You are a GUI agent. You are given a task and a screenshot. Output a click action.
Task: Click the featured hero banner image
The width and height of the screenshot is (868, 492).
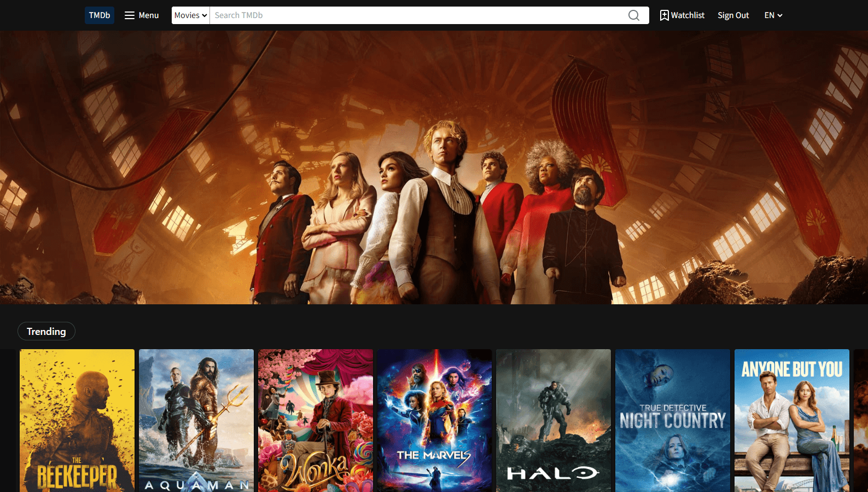point(434,167)
